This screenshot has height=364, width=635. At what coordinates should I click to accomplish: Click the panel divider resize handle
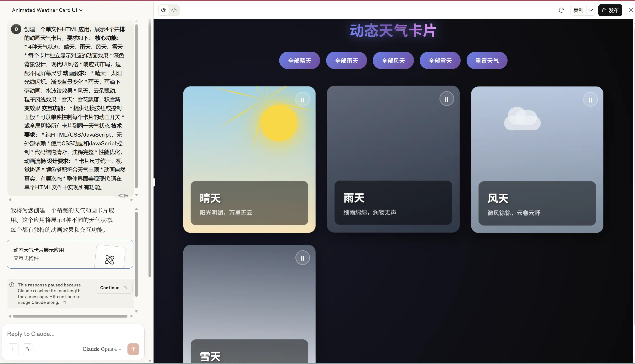click(x=154, y=182)
